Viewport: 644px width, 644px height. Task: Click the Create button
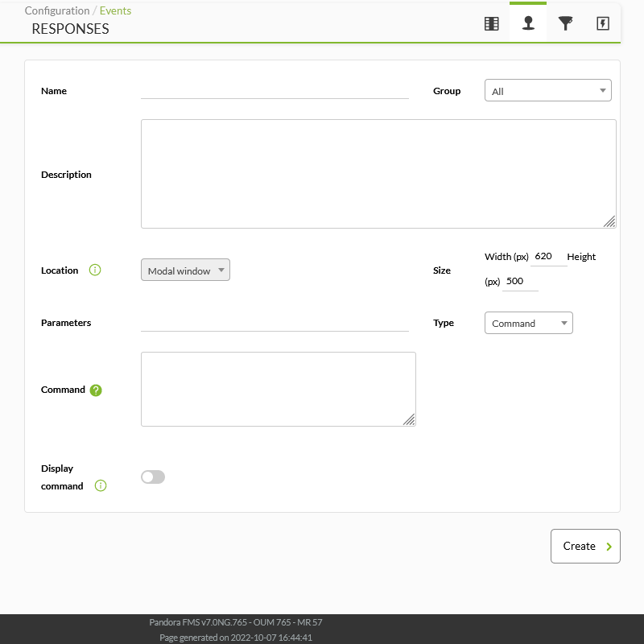pyautogui.click(x=585, y=547)
